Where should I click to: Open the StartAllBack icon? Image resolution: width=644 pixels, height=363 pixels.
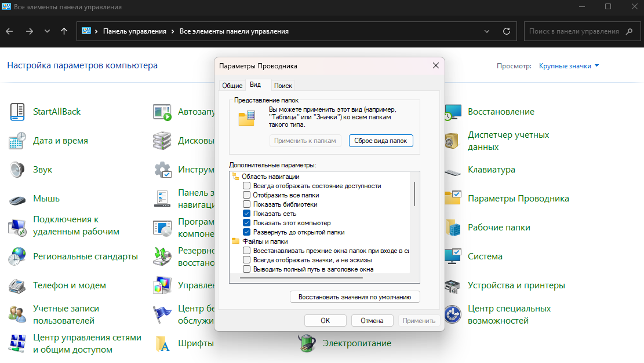[x=17, y=112]
